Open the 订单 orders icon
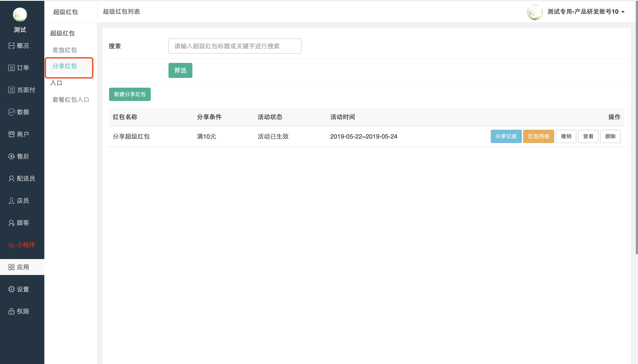The image size is (638, 364). pyautogui.click(x=11, y=68)
